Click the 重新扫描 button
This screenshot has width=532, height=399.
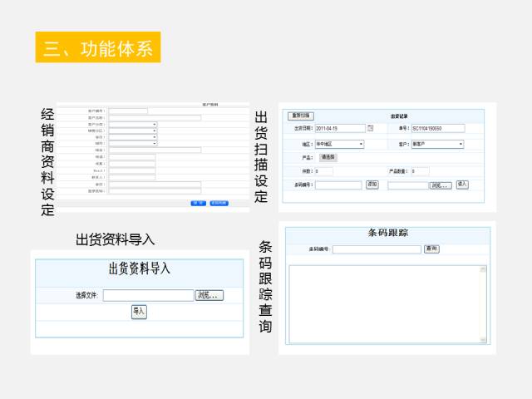click(300, 116)
